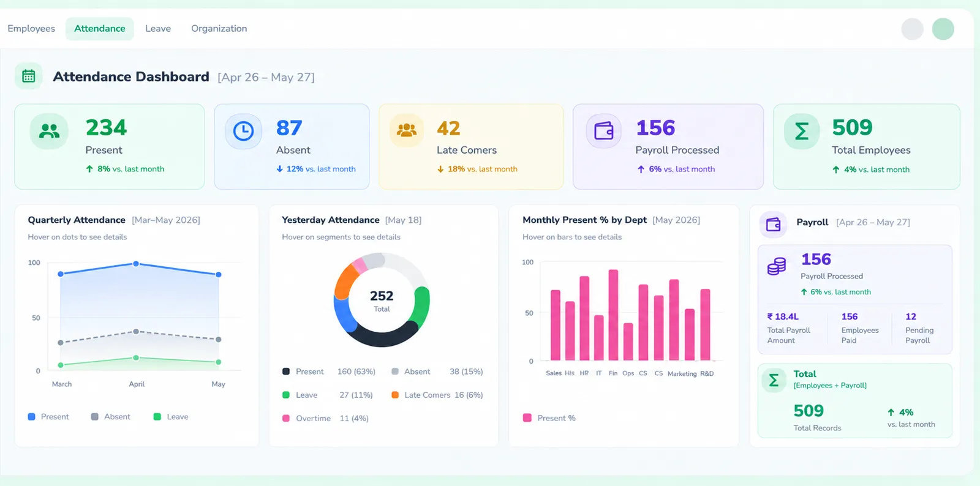Click the 234 Present count
Image resolution: width=980 pixels, height=486 pixels.
pos(106,127)
